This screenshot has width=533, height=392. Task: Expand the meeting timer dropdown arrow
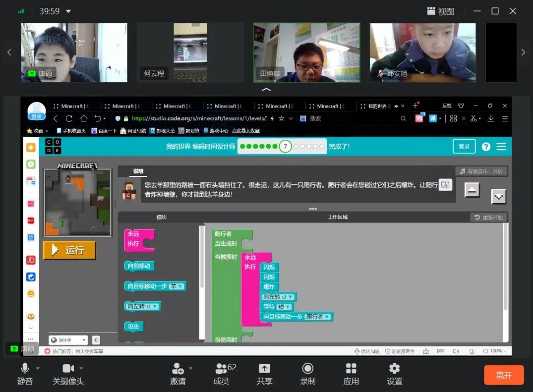pos(68,11)
